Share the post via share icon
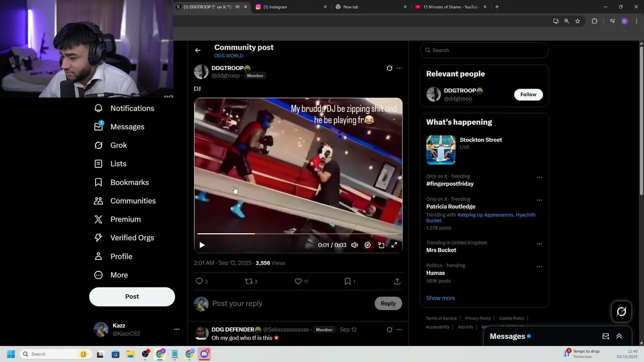Viewport: 644px width, 362px height. (x=397, y=282)
